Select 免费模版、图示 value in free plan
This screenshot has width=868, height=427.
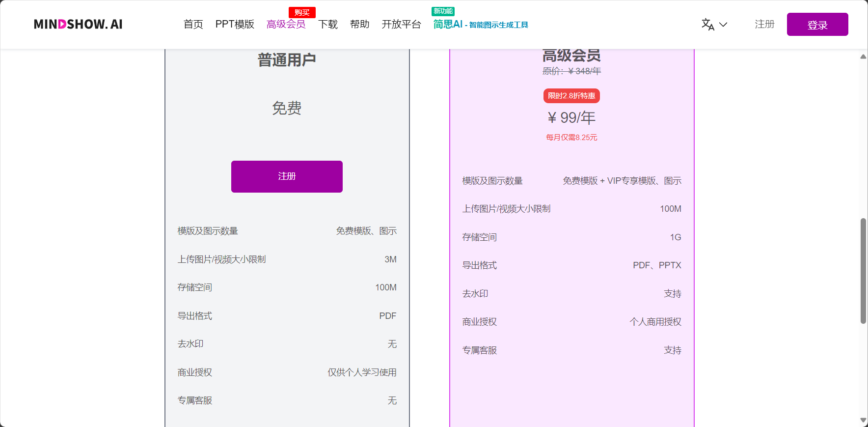pos(366,231)
